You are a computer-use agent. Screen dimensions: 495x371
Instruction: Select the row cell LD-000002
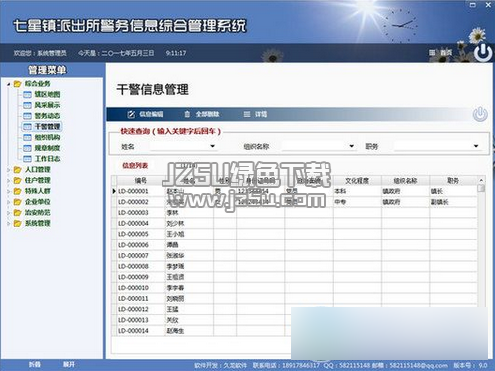pos(141,202)
